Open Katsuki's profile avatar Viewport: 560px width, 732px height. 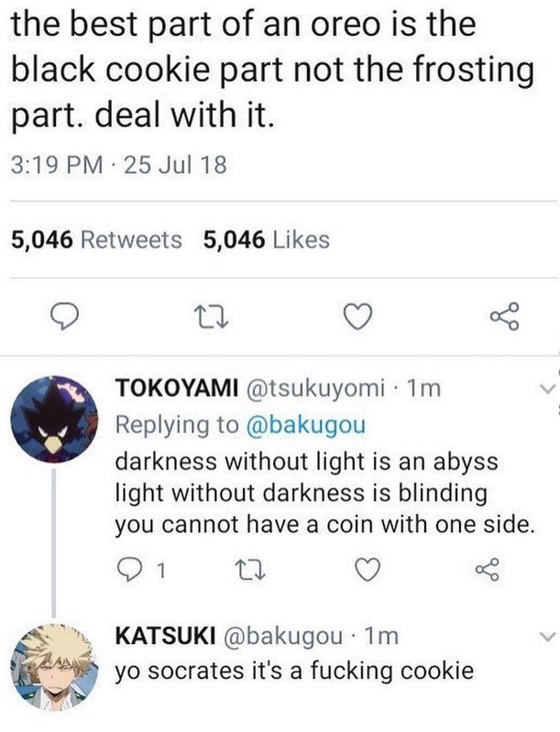click(54, 668)
